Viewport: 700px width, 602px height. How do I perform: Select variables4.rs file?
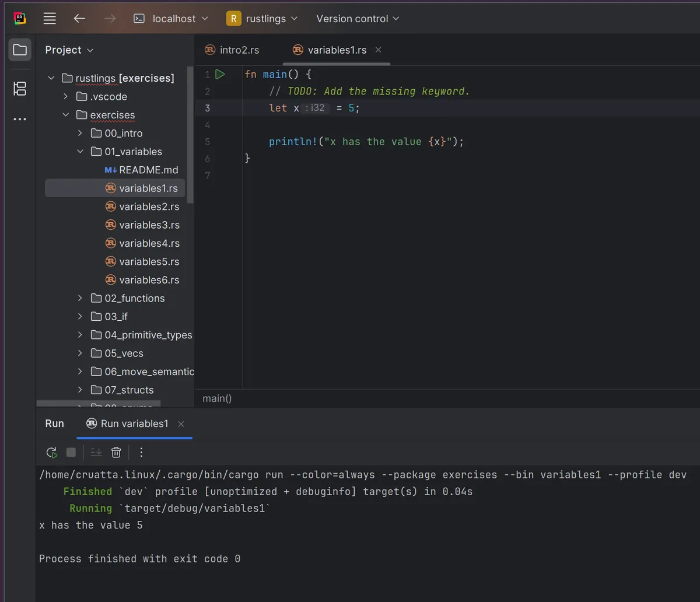pos(142,243)
